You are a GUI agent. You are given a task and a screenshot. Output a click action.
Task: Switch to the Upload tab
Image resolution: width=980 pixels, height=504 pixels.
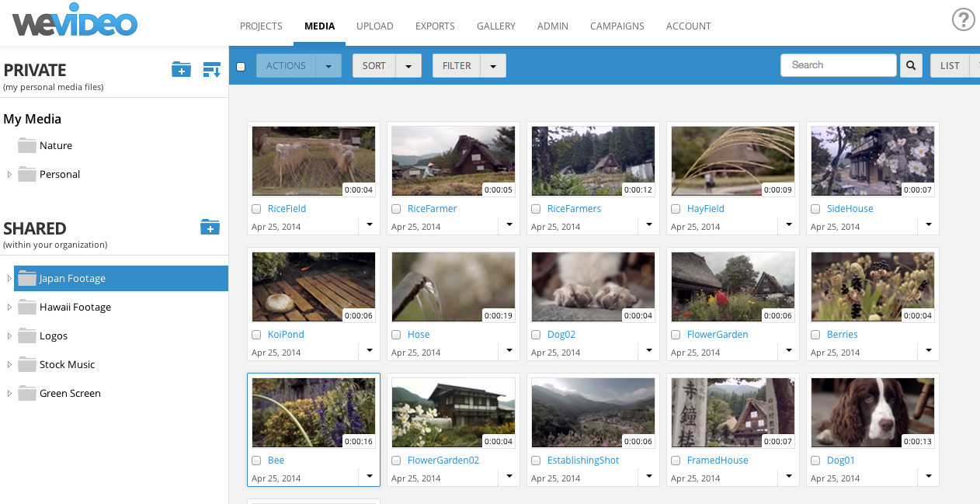tap(374, 26)
